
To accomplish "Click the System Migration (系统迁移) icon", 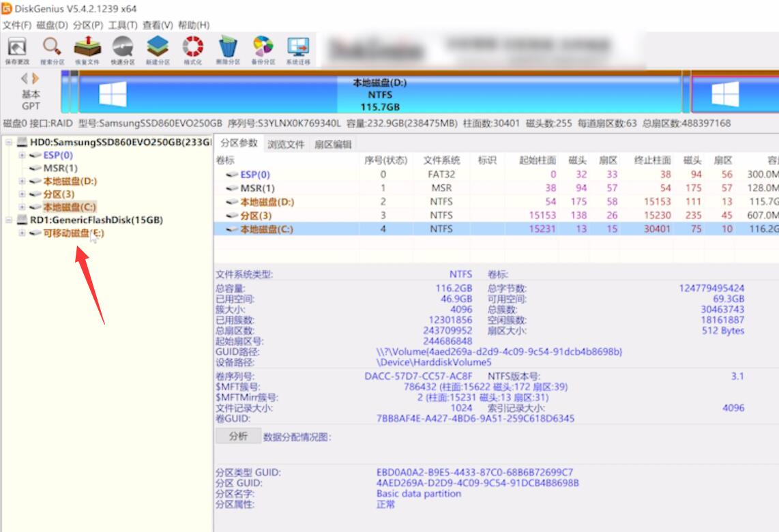I will coord(298,50).
